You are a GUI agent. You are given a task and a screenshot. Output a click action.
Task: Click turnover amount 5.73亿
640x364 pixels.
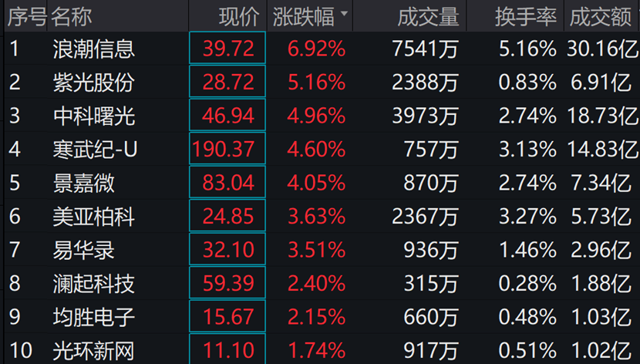601,216
